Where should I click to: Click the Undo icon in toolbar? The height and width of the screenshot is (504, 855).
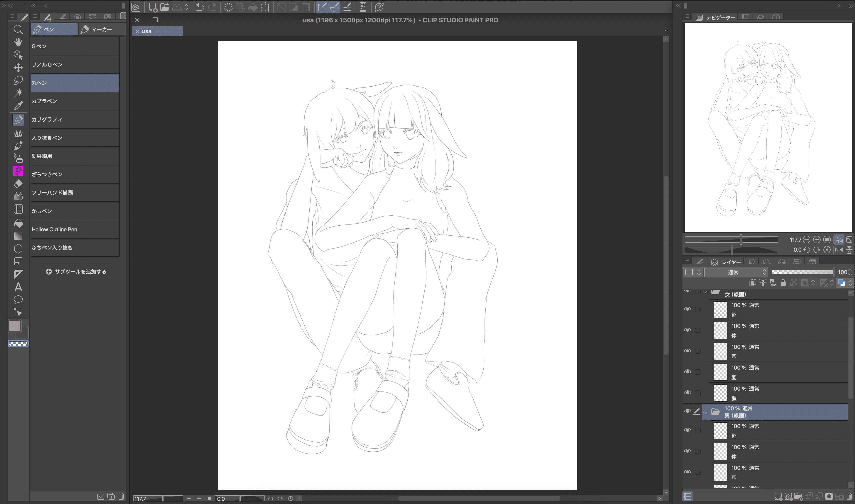coord(200,7)
